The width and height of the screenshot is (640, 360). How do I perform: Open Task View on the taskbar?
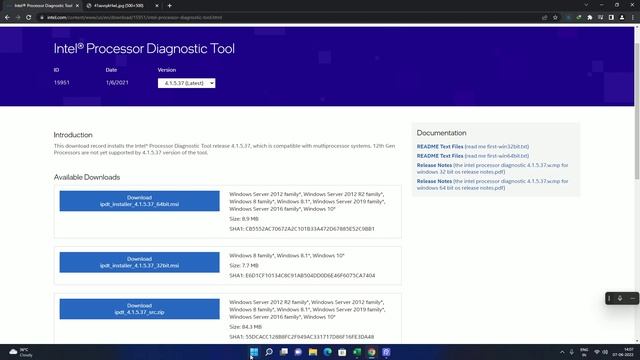283,352
